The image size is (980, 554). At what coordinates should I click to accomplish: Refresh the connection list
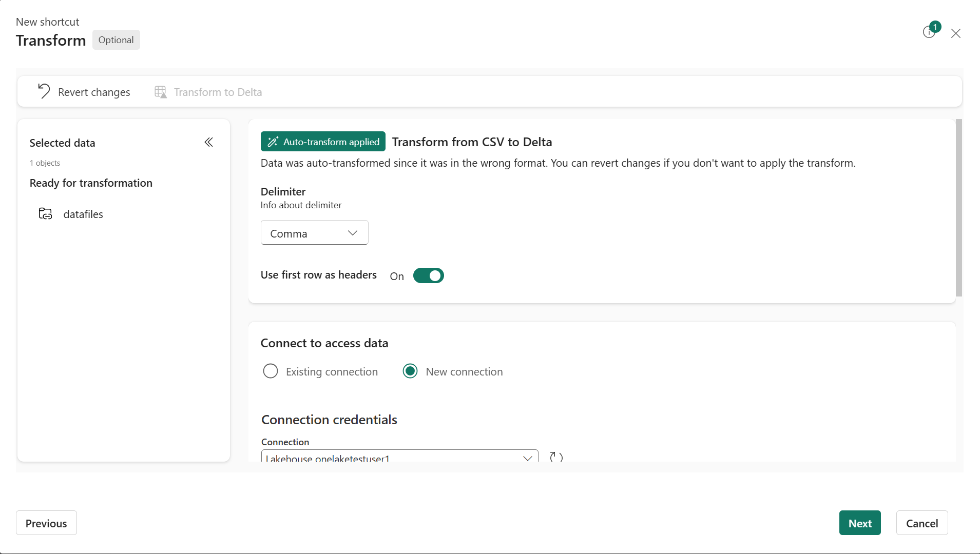point(556,457)
